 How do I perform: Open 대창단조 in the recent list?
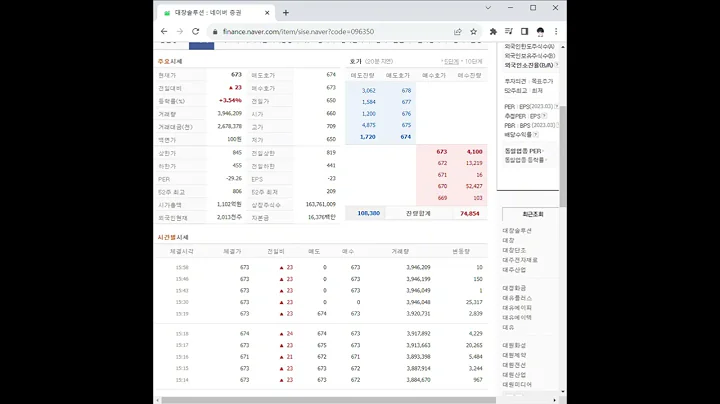514,250
